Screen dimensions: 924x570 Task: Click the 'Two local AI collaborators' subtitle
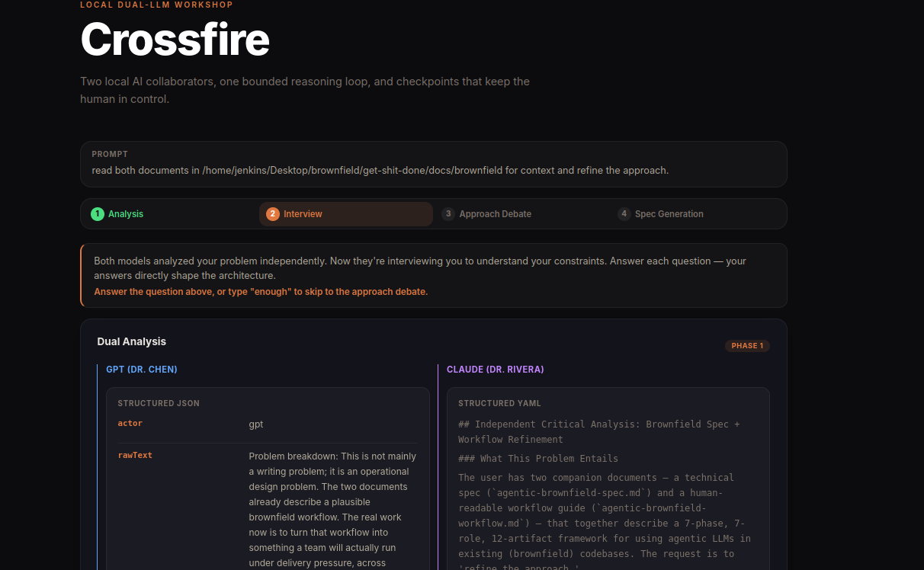point(305,90)
